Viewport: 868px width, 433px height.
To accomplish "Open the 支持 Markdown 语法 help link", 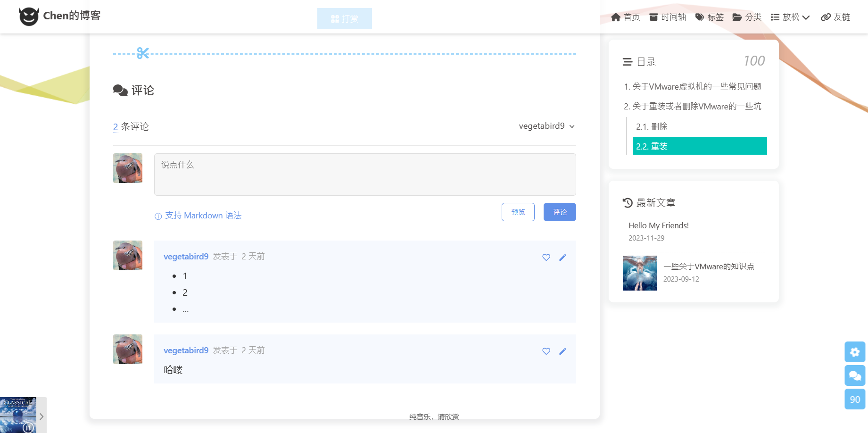I will (198, 216).
